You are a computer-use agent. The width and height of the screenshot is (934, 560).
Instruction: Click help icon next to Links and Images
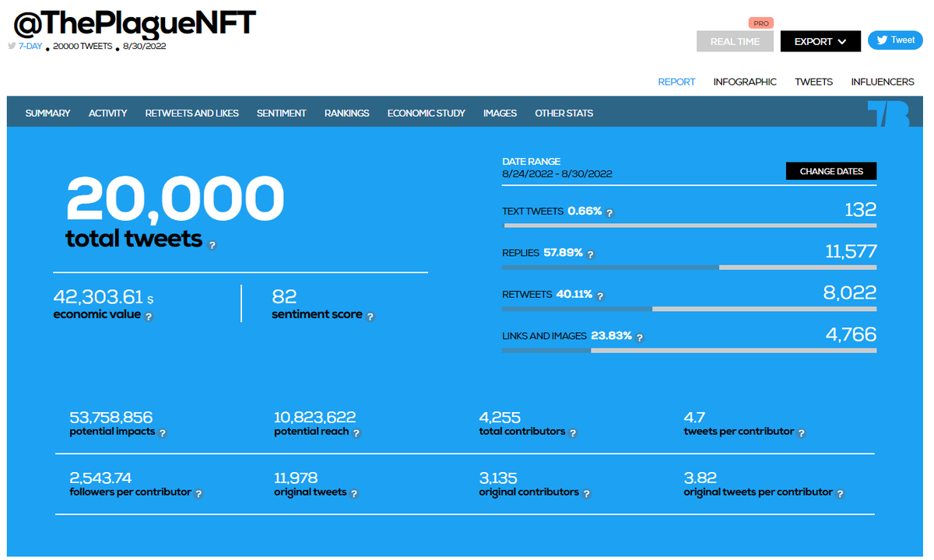coord(640,338)
